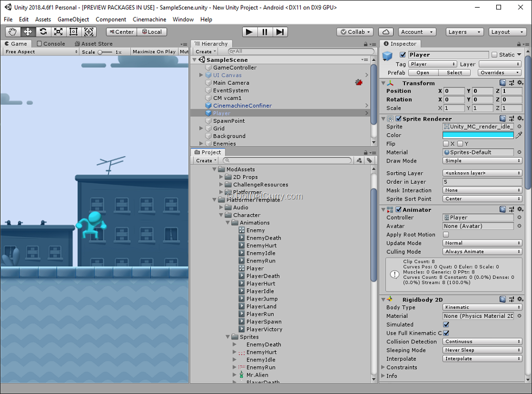532x394 pixels.
Task: Click the cyan Color swatch
Action: pyautogui.click(x=478, y=135)
